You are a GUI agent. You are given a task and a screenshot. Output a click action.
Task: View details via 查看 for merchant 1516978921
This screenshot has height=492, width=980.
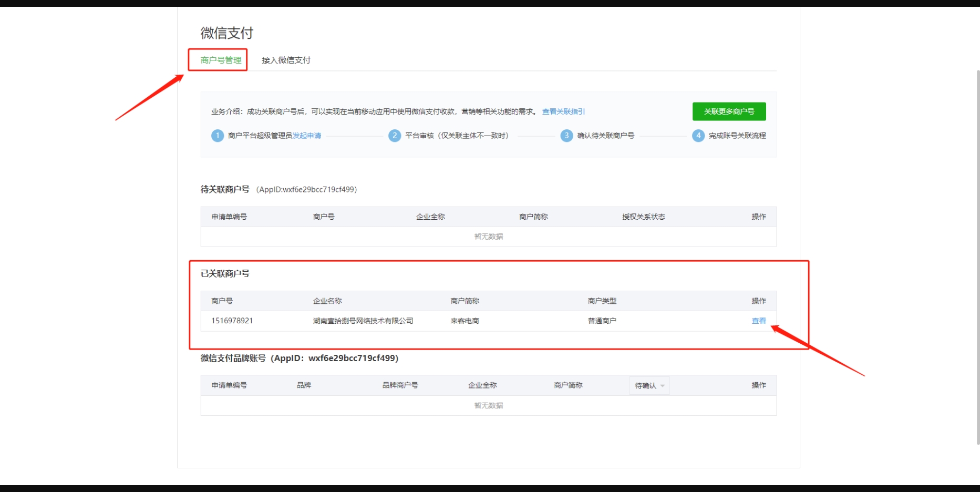pos(758,321)
